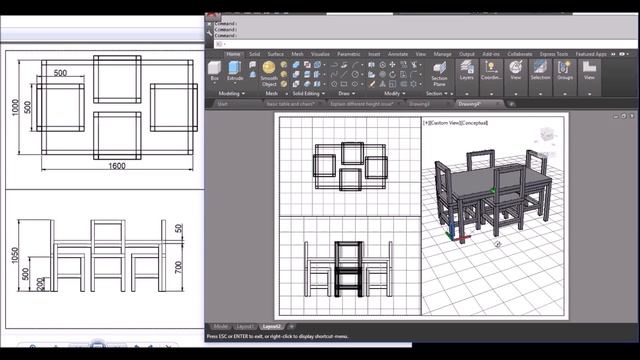Viewport: 640px width, 360px height.
Task: Click the Mirror tool in Modify panel
Action: coord(382,84)
